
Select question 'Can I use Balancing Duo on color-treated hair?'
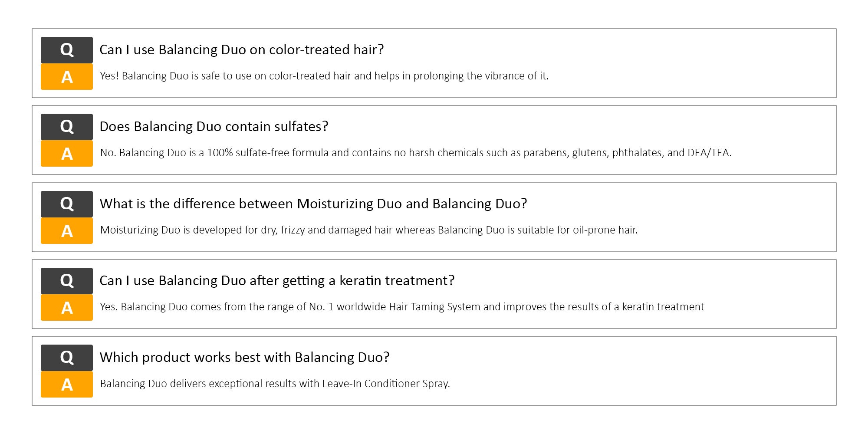[242, 50]
